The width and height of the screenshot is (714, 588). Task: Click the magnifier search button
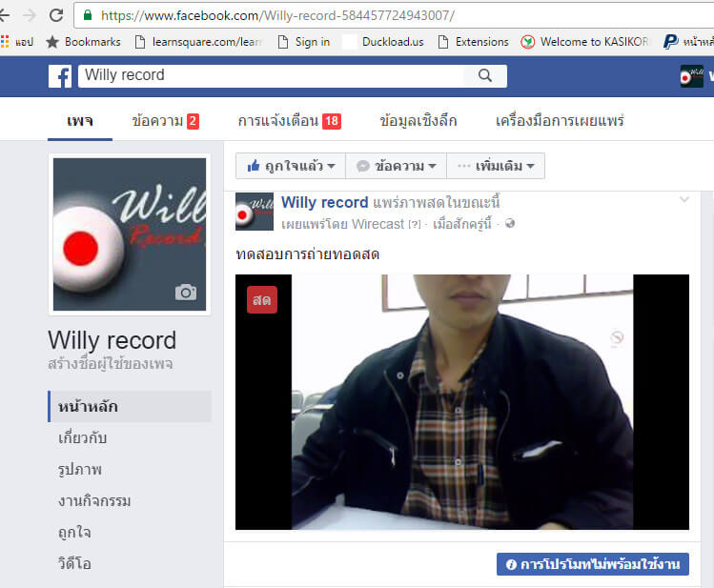pyautogui.click(x=485, y=75)
